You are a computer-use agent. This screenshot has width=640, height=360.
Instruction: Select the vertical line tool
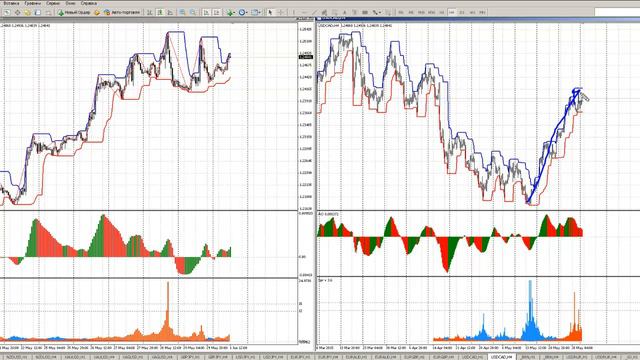point(293,13)
